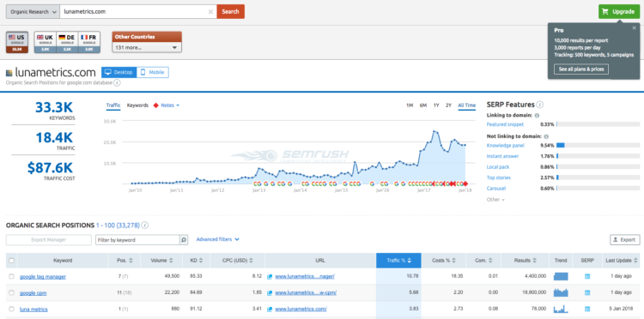The height and width of the screenshot is (319, 644).
Task: Close the Pro plan tooltip
Action: (635, 28)
